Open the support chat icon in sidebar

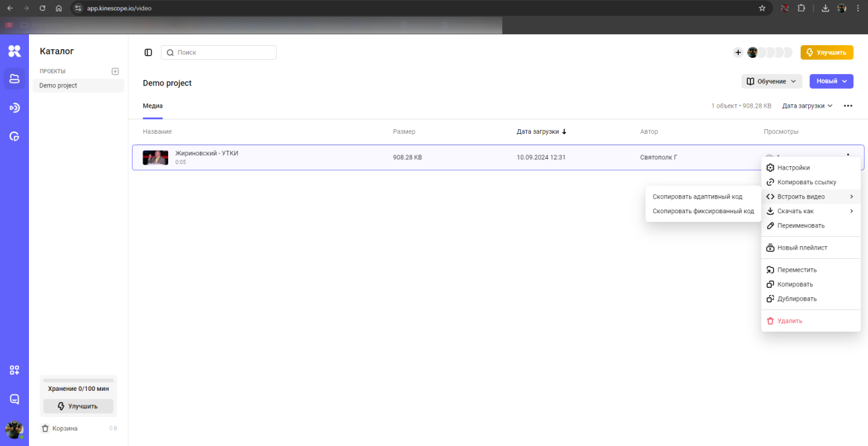click(14, 399)
